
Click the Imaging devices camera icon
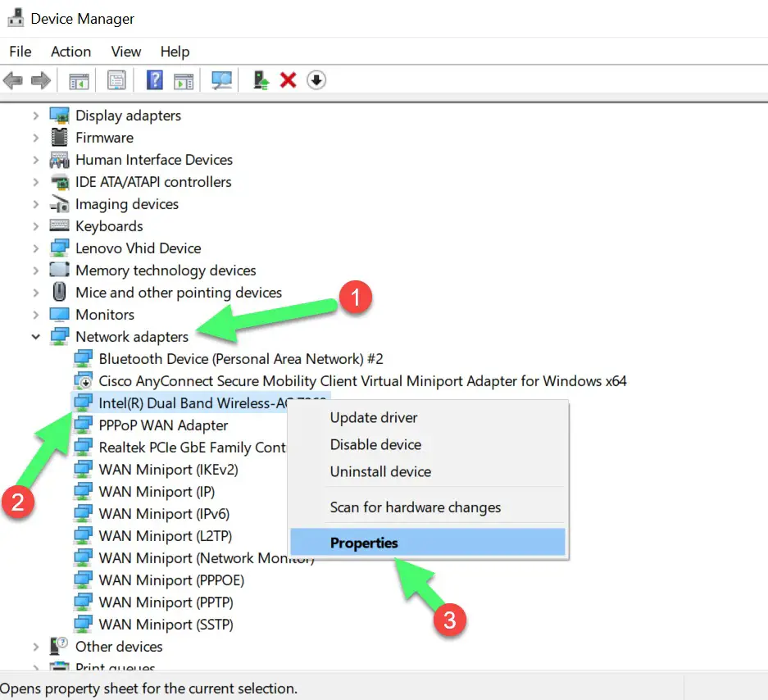click(x=60, y=204)
